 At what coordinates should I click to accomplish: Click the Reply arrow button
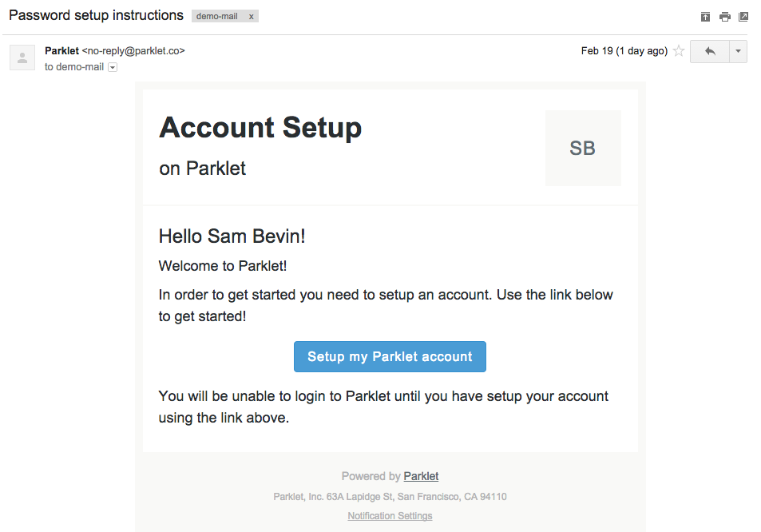(x=710, y=51)
